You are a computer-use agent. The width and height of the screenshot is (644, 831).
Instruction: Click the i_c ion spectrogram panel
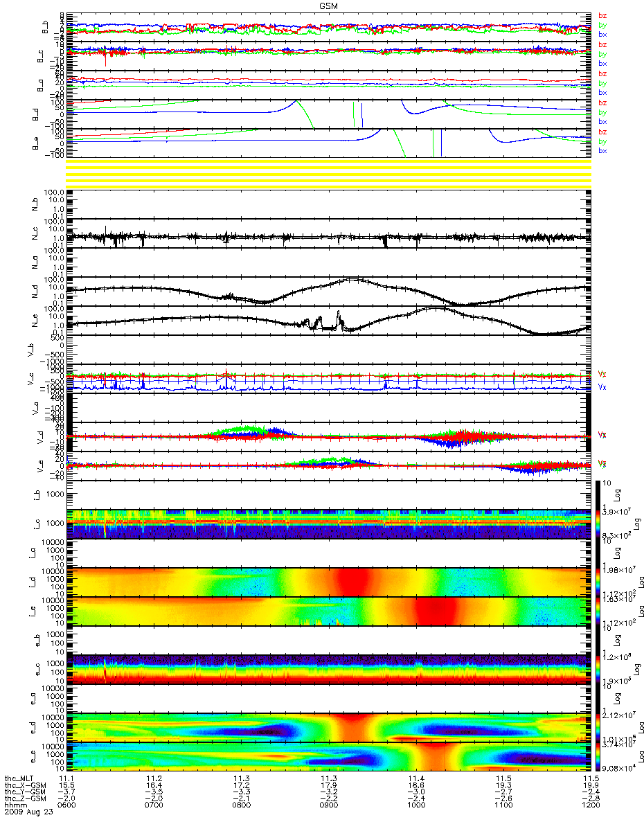point(329,524)
